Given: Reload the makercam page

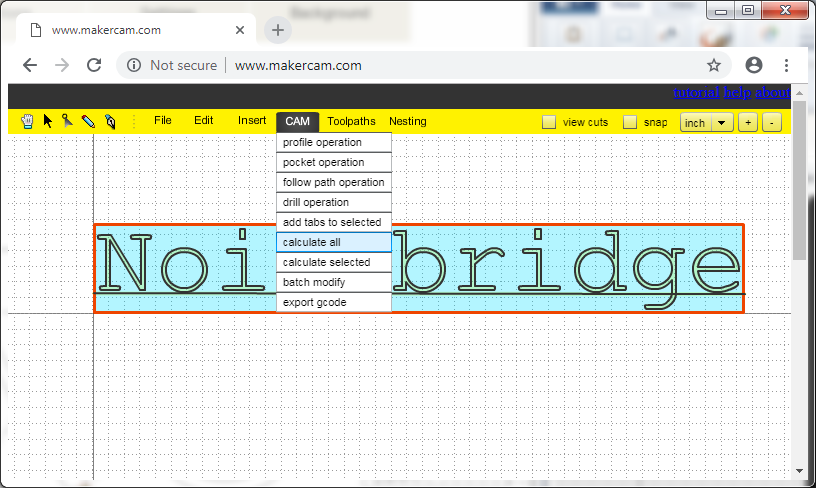Looking at the screenshot, I should click(x=94, y=65).
